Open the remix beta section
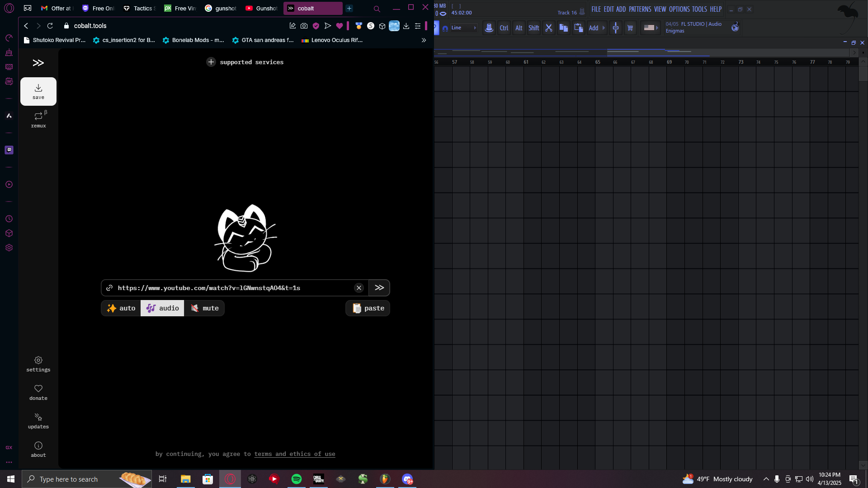Screen dimensions: 868x488 coord(38,120)
